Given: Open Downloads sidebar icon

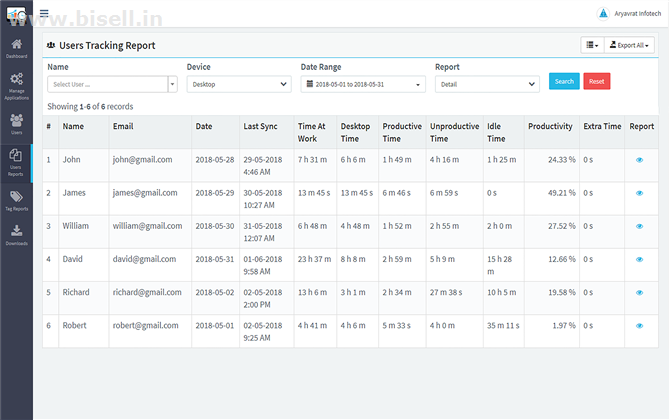Looking at the screenshot, I should tap(16, 230).
